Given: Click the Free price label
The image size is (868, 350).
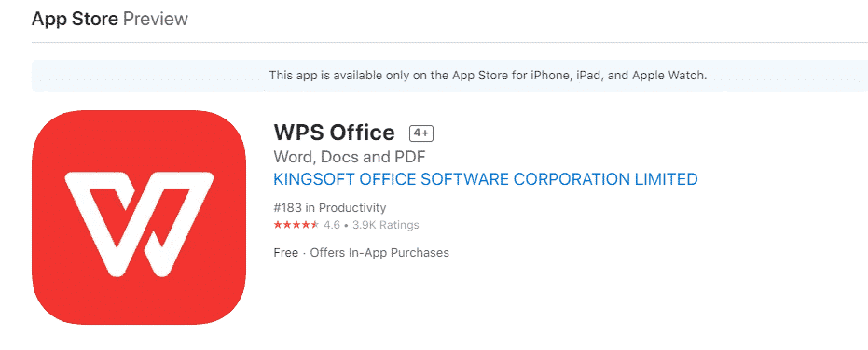Looking at the screenshot, I should tap(285, 253).
